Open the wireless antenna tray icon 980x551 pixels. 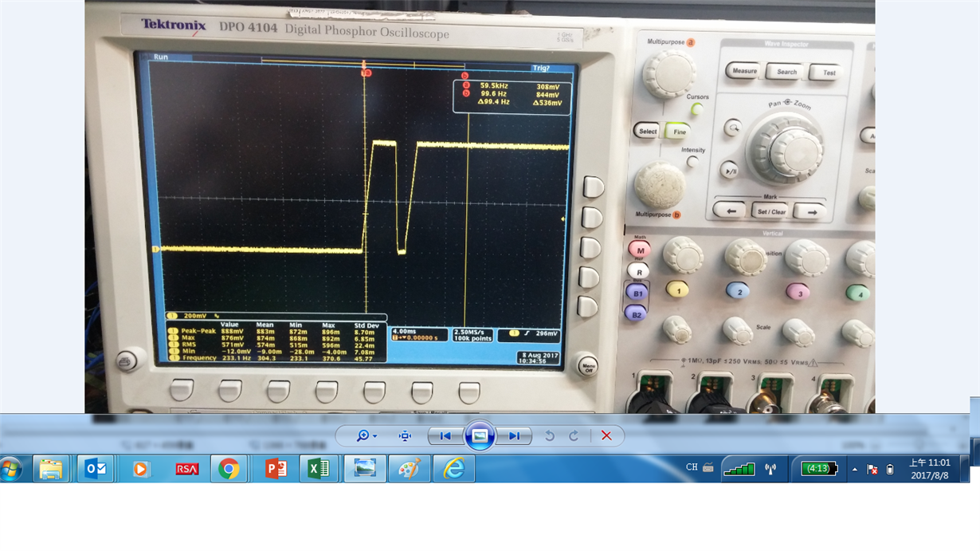[770, 469]
